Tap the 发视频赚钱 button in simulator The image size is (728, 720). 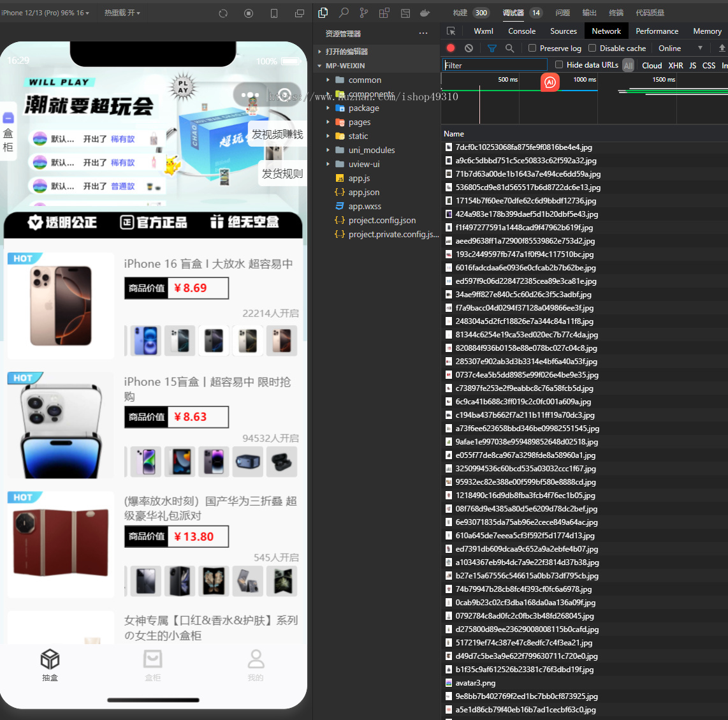(277, 135)
